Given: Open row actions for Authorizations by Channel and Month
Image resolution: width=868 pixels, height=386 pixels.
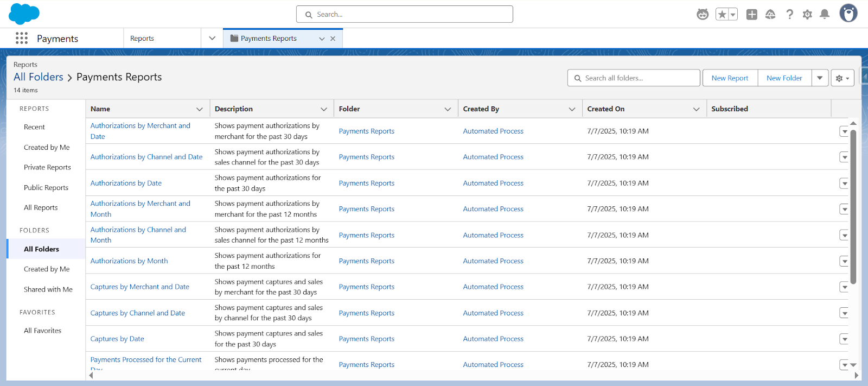Looking at the screenshot, I should point(844,235).
